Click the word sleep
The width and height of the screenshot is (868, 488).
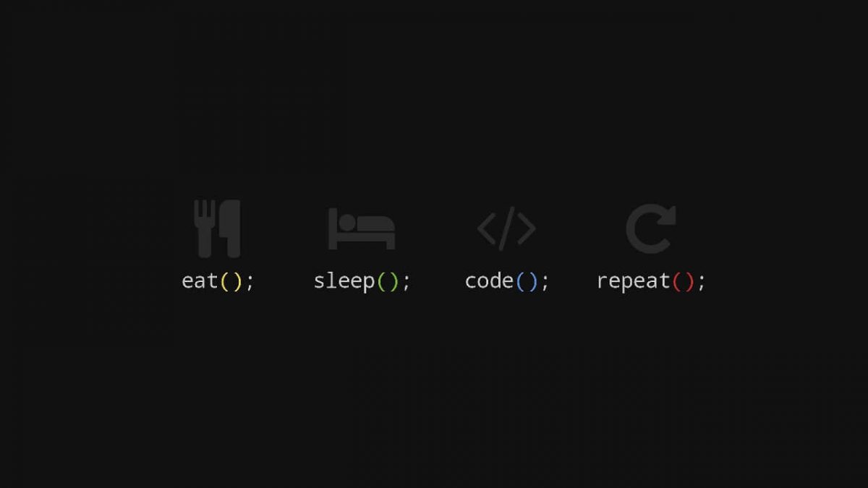pos(344,282)
